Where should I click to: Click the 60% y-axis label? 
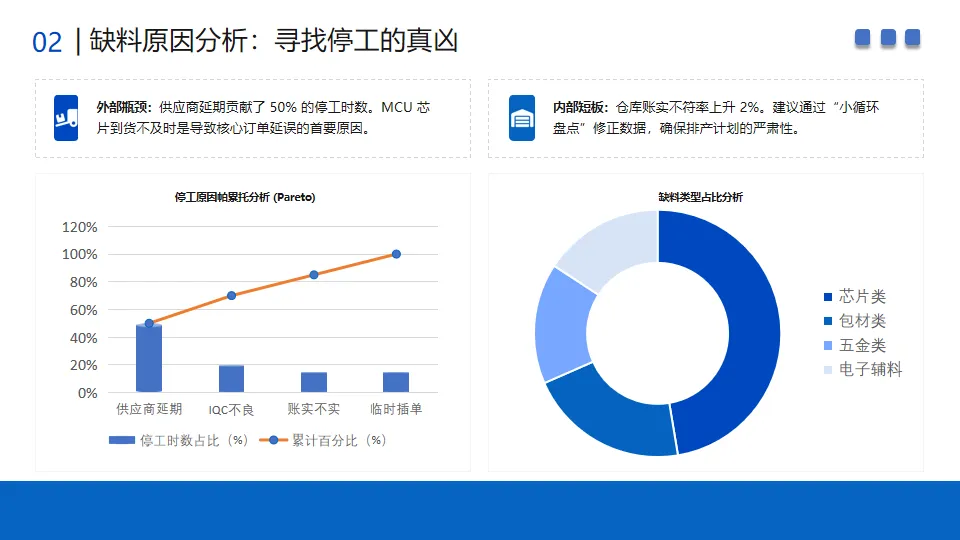click(83, 310)
